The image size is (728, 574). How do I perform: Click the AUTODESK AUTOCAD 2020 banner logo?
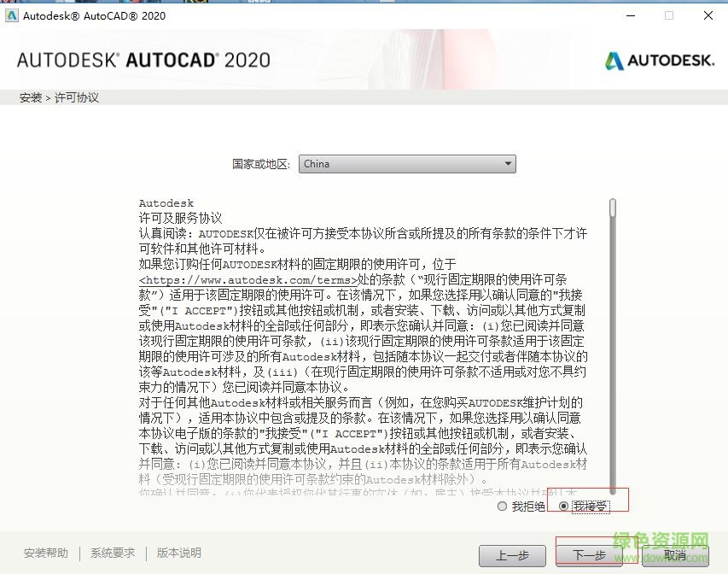[x=143, y=61]
